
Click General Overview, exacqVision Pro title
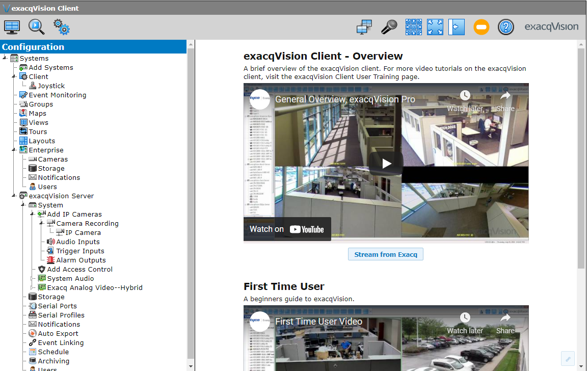(345, 99)
